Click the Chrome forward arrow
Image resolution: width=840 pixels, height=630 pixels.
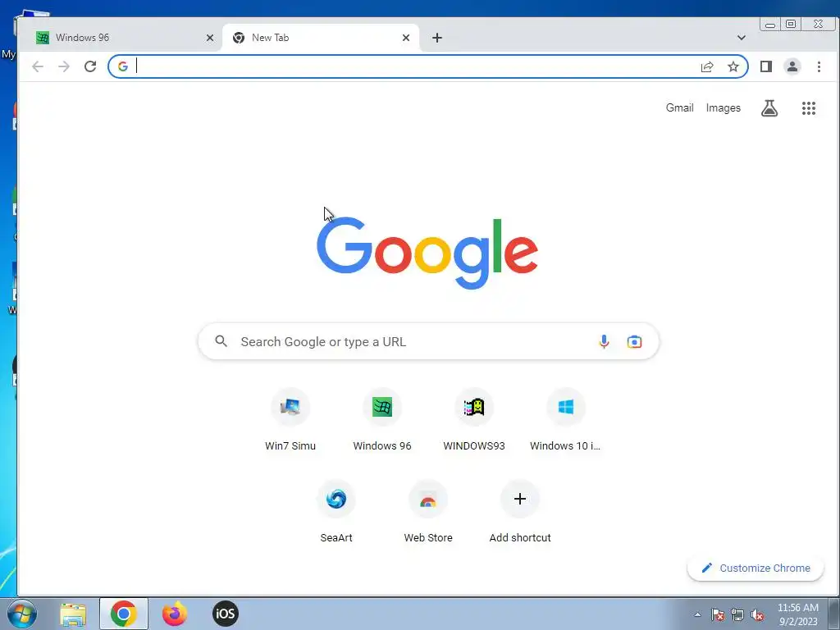[x=64, y=66]
